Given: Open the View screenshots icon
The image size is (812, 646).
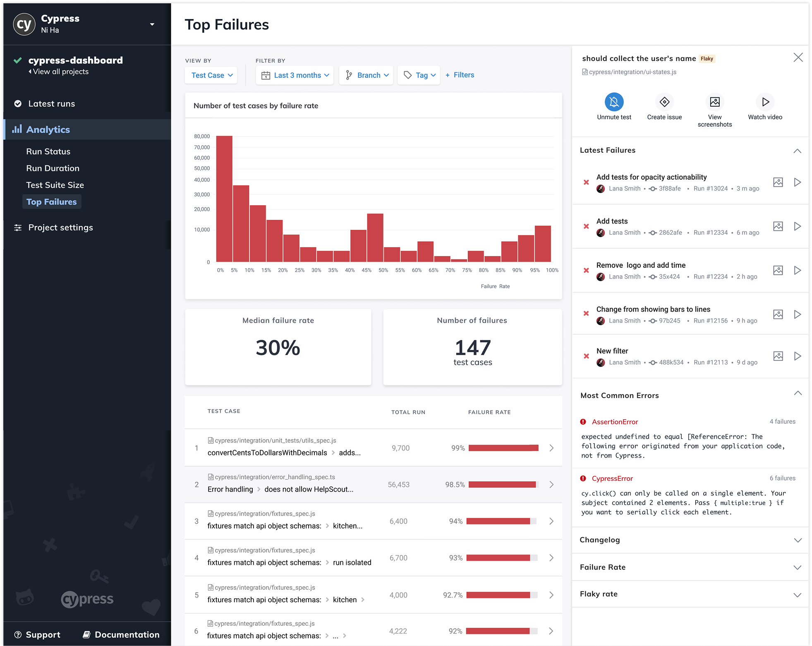Looking at the screenshot, I should point(714,102).
